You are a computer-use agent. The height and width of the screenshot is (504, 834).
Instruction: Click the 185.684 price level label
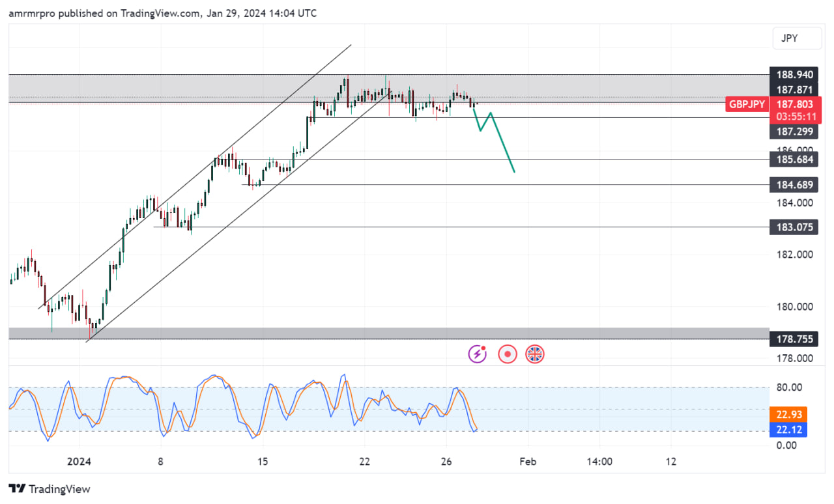click(794, 160)
